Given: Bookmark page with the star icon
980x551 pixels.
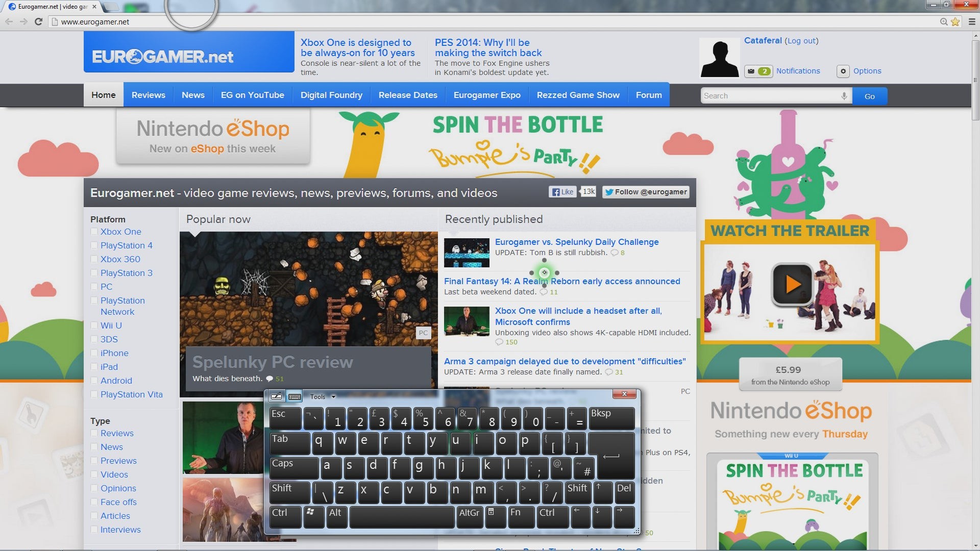Looking at the screenshot, I should [x=955, y=21].
